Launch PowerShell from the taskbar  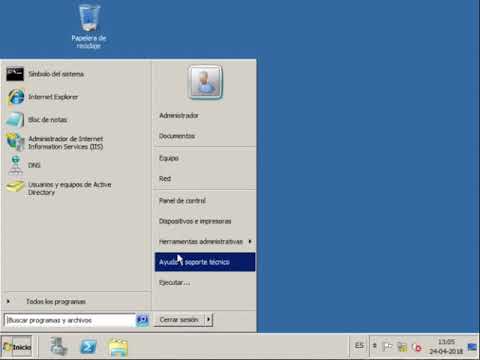88,347
